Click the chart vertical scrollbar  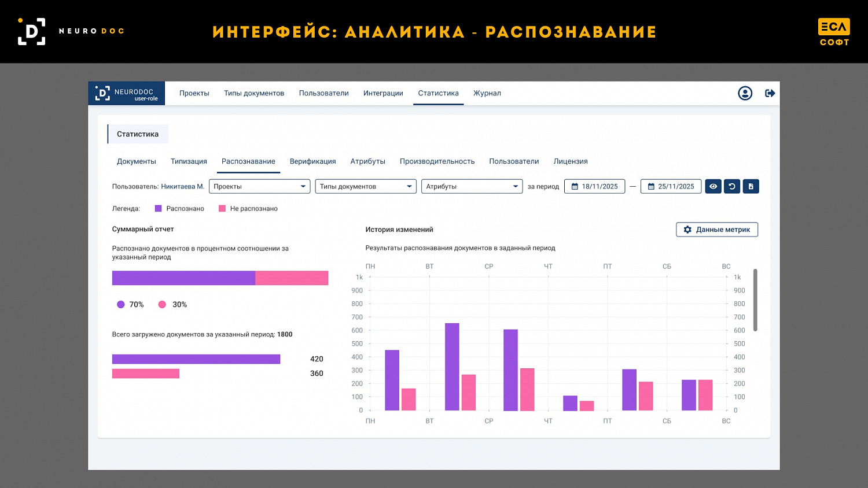(755, 300)
